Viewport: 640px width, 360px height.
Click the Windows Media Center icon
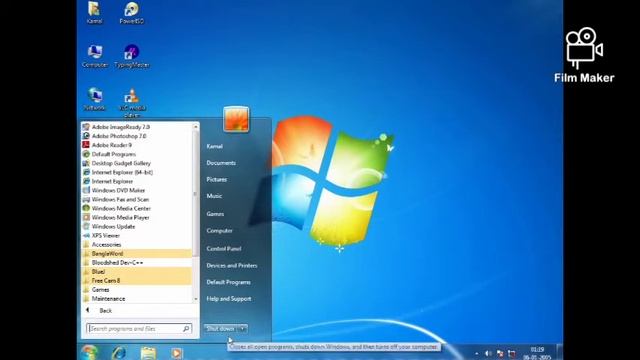coord(86,208)
